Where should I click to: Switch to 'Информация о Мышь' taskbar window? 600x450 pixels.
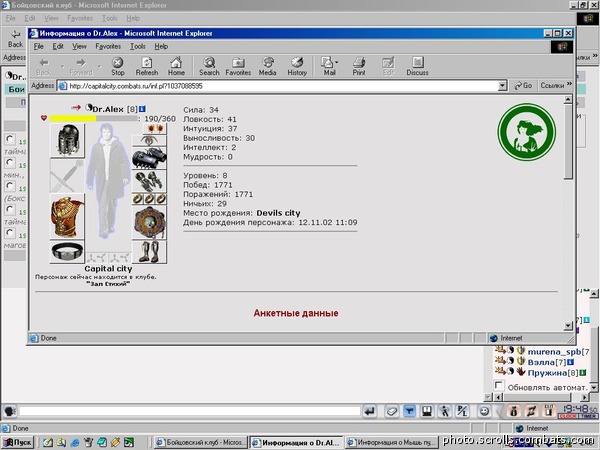393,443
